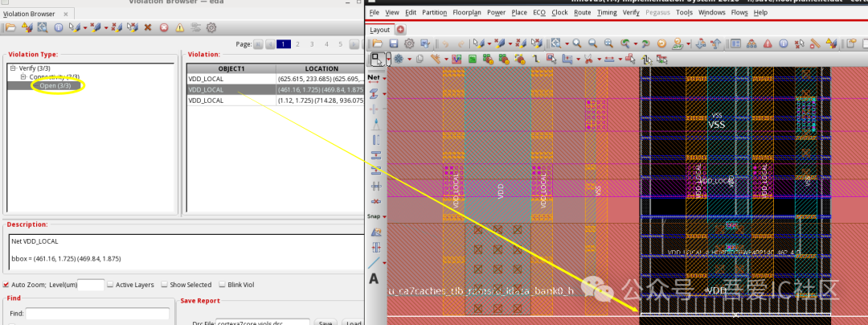Click the blue info icon in Innovus toolbar
Screen dimensions: 868x325
784,43
